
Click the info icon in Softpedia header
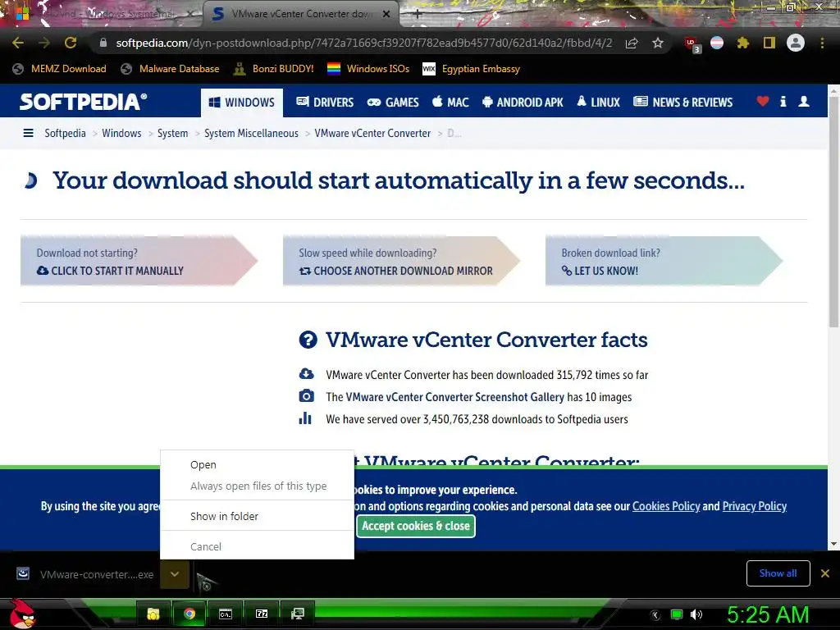tap(783, 101)
